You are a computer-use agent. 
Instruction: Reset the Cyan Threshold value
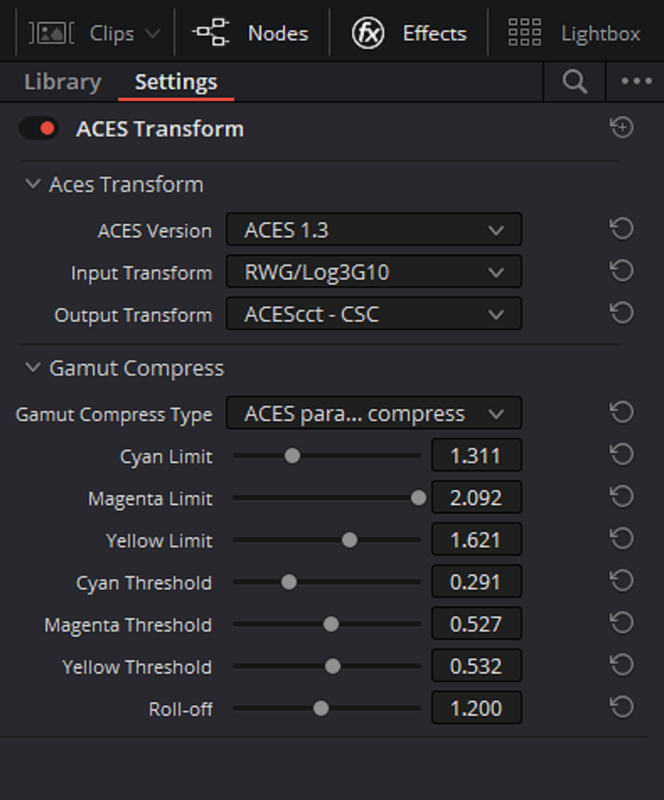(x=622, y=581)
